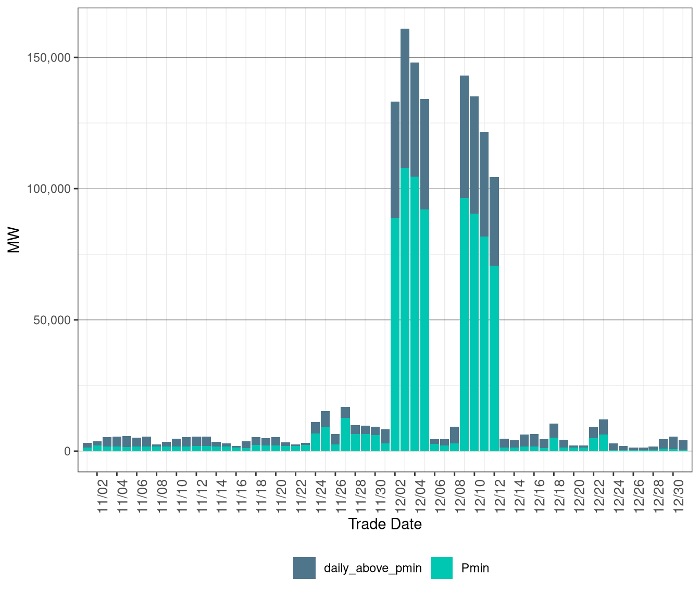Viewport: 700px width, 595px height.
Task: Click the 150,000 y-axis tick label
Action: [x=48, y=57]
